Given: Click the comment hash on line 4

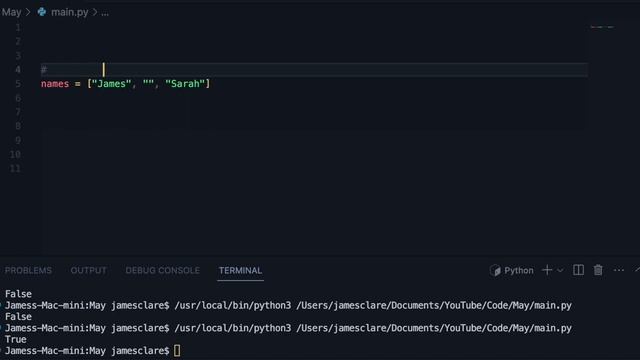Looking at the screenshot, I should pyautogui.click(x=44, y=70).
